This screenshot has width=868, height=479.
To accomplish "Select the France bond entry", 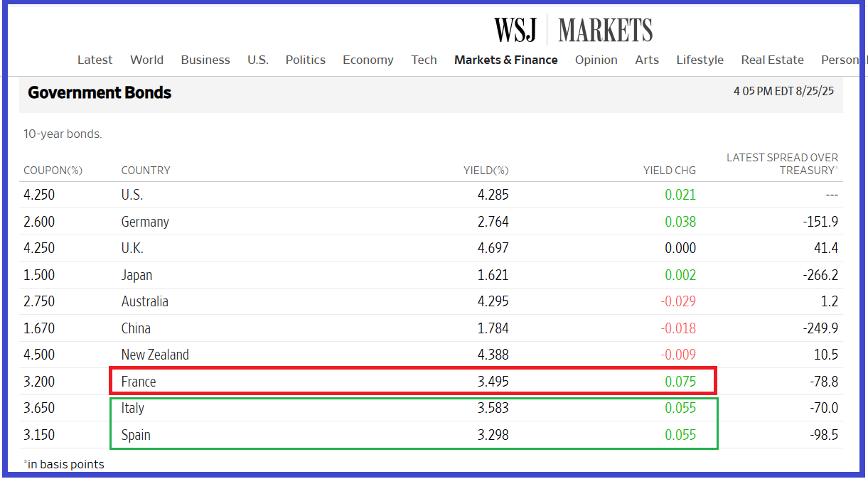I will tap(139, 382).
